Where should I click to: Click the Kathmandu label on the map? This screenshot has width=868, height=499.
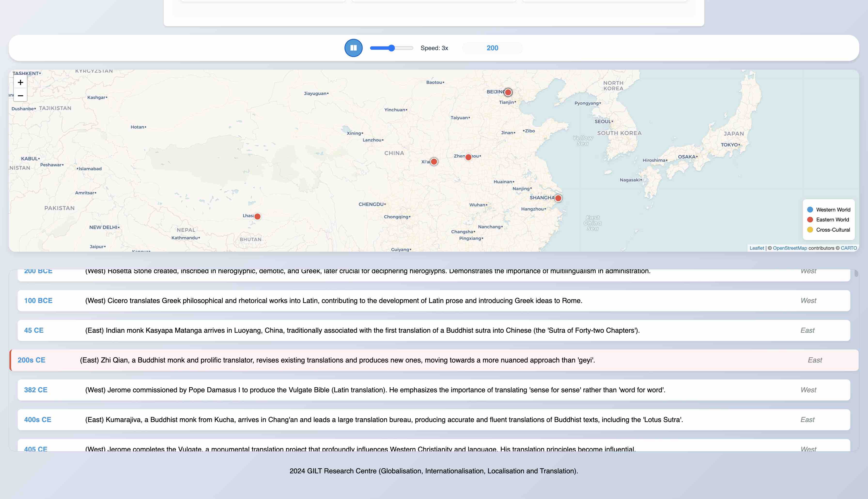tap(185, 237)
